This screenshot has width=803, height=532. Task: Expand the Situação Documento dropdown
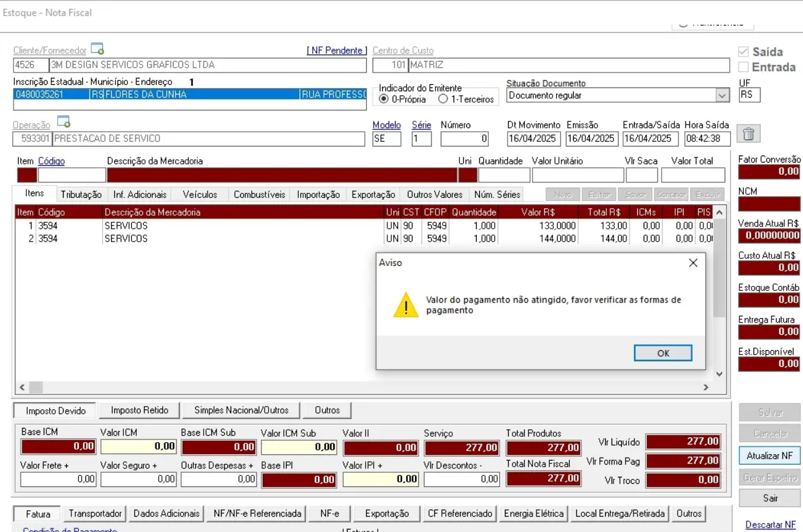tap(723, 96)
